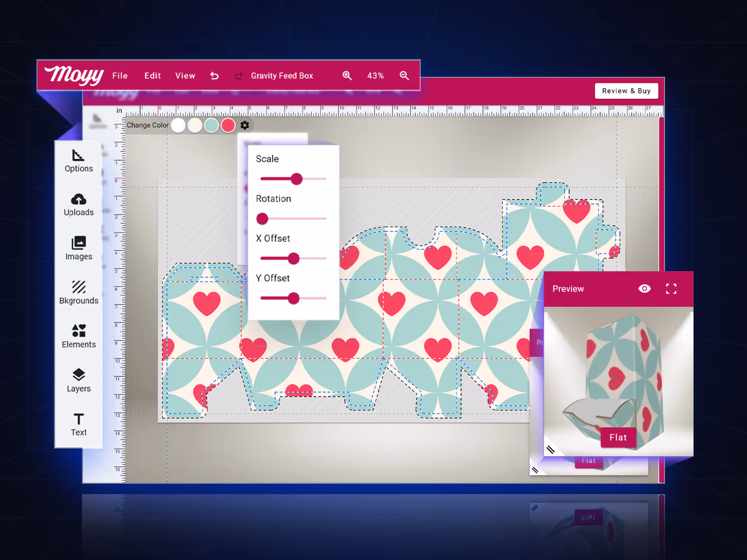Viewport: 747px width, 560px height.
Task: Select the pink color swatch in Change Color
Action: 228,125
